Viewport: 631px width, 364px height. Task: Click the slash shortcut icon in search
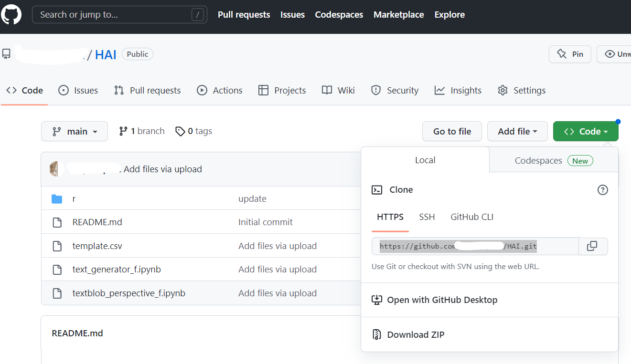[197, 15]
